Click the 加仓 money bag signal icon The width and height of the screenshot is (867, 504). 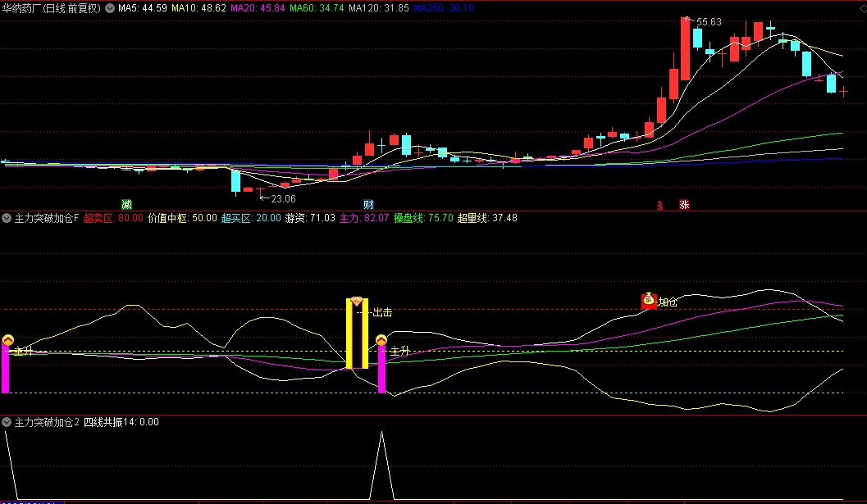(x=650, y=301)
